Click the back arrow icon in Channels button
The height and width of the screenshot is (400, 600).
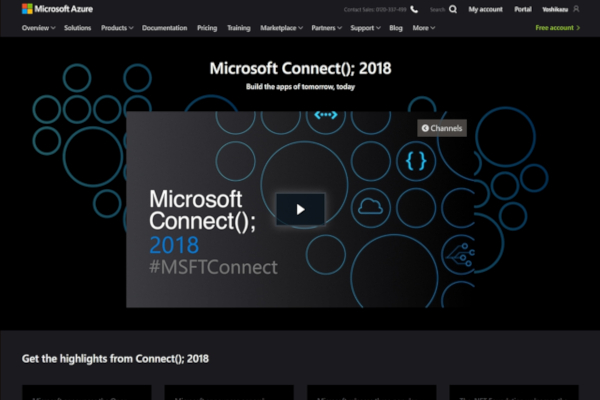click(425, 128)
